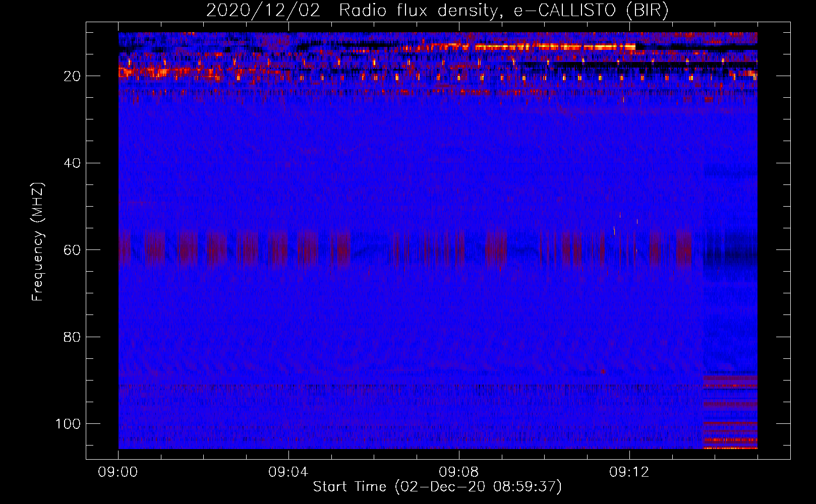Click the 09:00 time tick label
Image resolution: width=816 pixels, height=504 pixels.
point(118,472)
